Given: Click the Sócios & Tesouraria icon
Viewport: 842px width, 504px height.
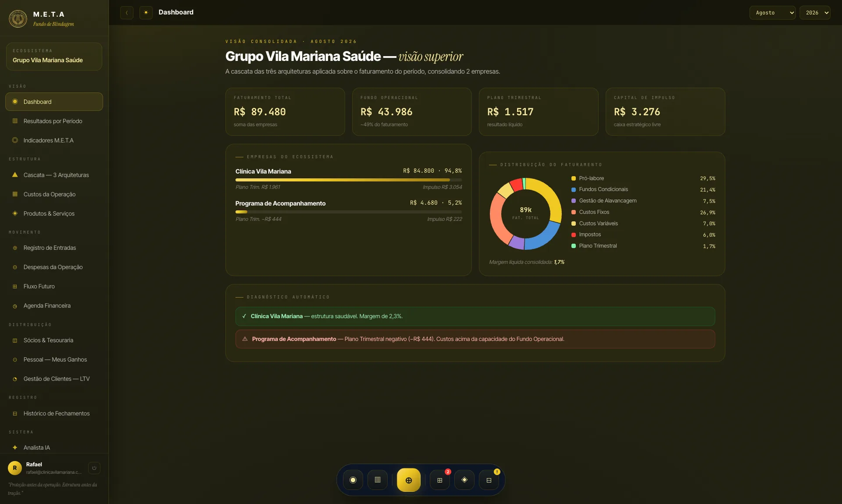Looking at the screenshot, I should pos(15,341).
